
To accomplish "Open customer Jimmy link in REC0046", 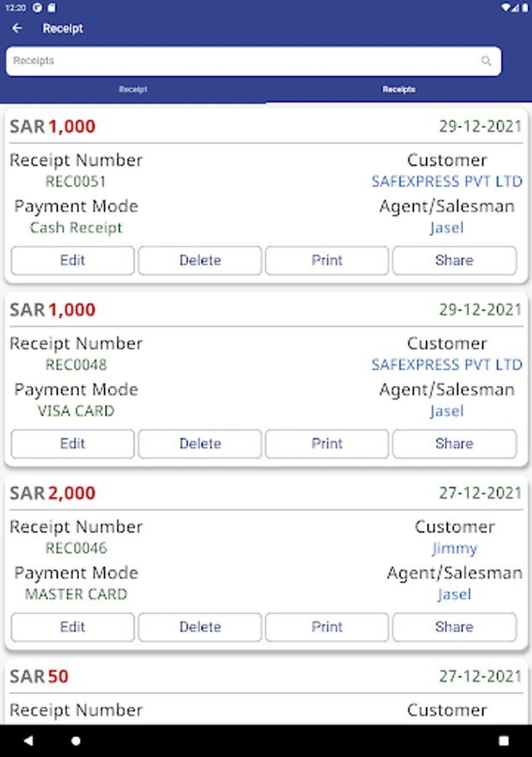I will point(455,548).
